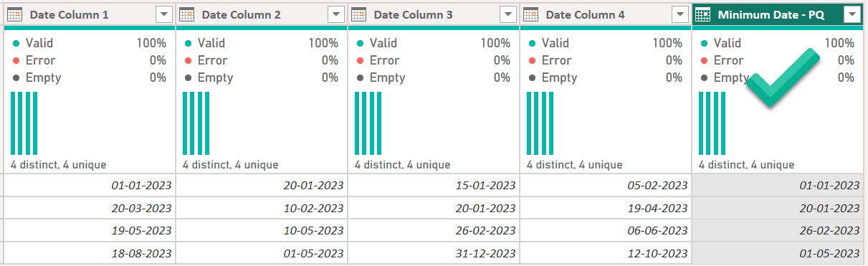Open Date Column 4 filter dropdown
Screen dimensions: 868x266
[679, 14]
